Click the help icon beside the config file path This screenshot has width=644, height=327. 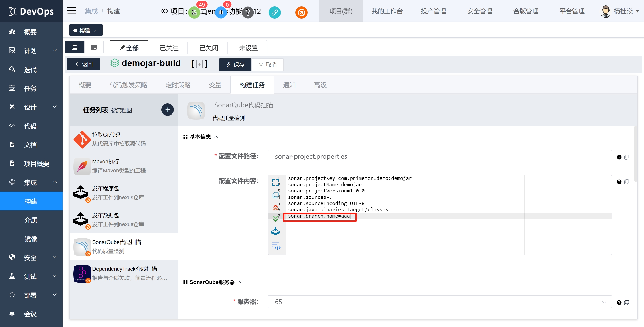click(619, 157)
